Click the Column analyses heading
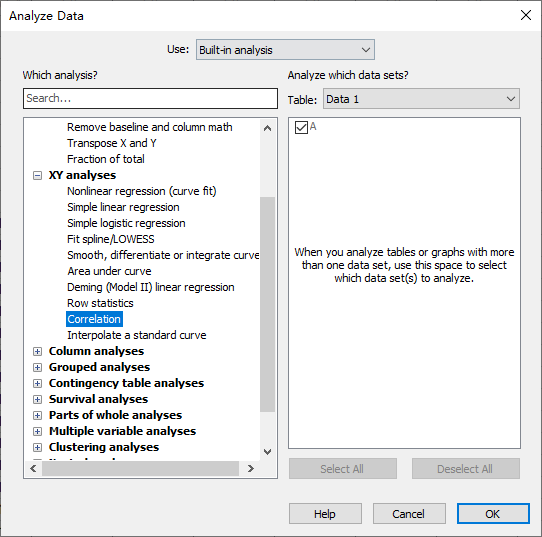542x537 pixels. (x=96, y=351)
